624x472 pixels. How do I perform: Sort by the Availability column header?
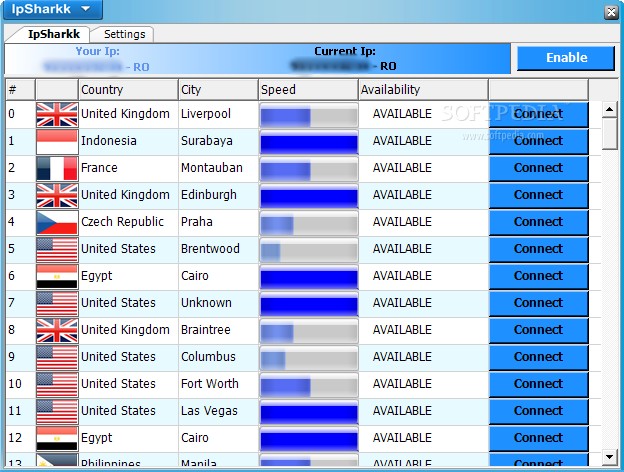click(x=423, y=90)
